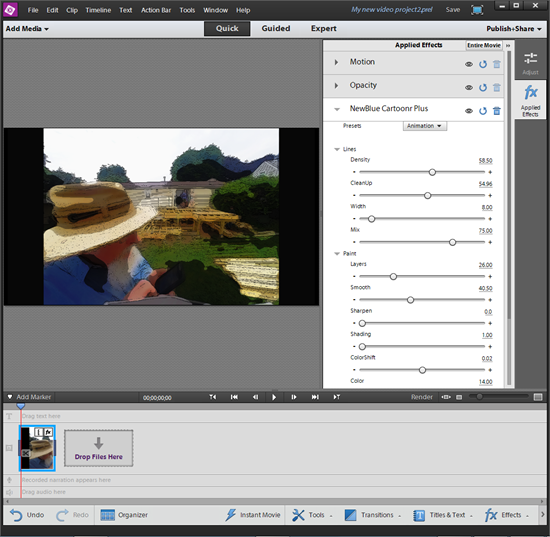
Task: Open the Clip menu
Action: pyautogui.click(x=72, y=10)
